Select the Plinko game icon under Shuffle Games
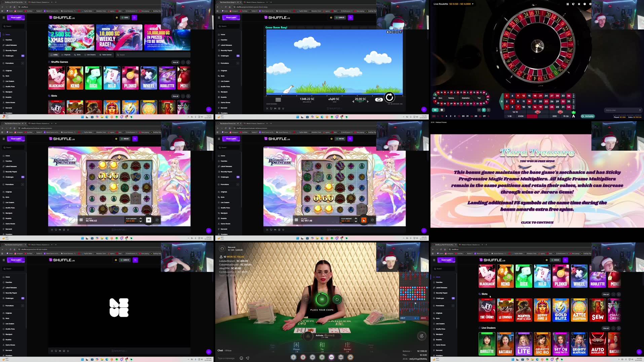This screenshot has width=644, height=362. coord(130,78)
